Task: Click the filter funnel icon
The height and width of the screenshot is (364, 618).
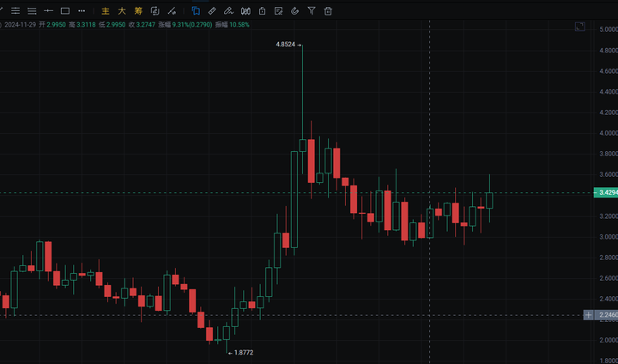Action: (312, 11)
